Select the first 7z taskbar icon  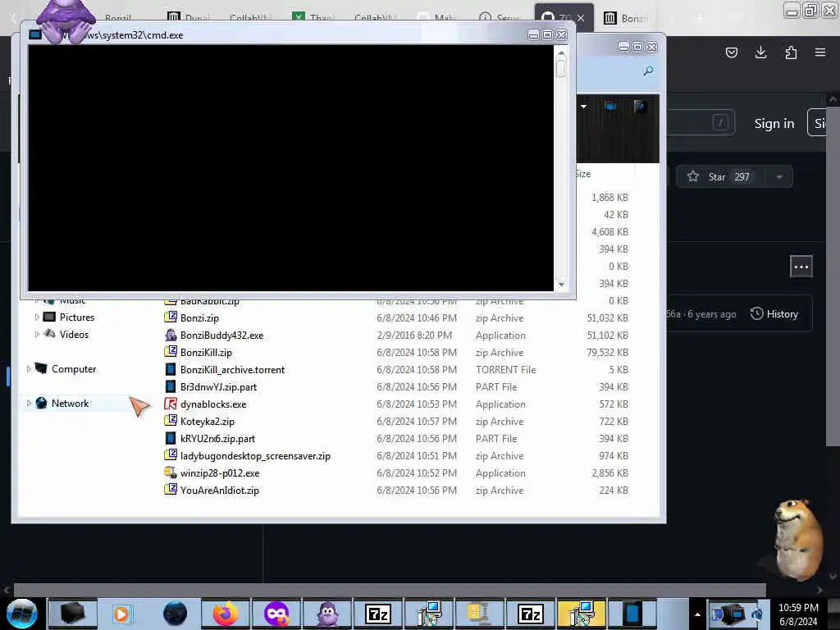[x=377, y=614]
